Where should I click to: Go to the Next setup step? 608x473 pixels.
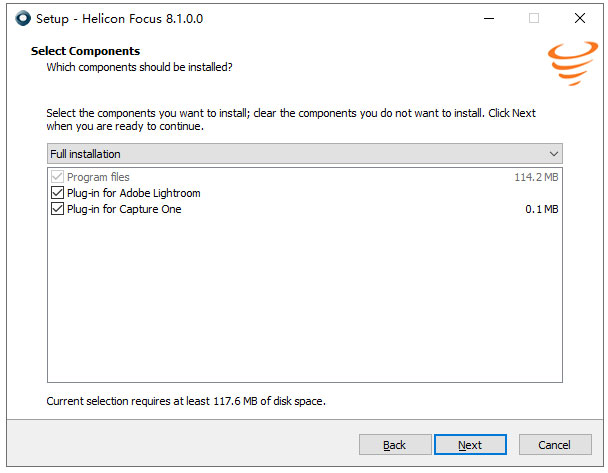pyautogui.click(x=470, y=445)
